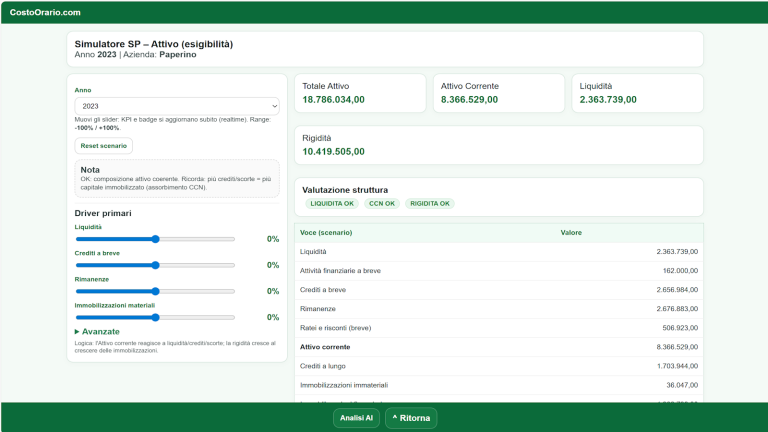Click the LIQUIDITA OK badge
The width and height of the screenshot is (768, 432).
coord(333,204)
